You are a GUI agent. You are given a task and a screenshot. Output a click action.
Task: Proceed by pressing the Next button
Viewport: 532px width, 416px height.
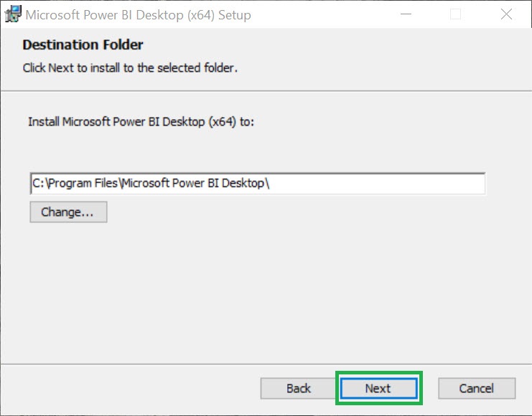(378, 388)
